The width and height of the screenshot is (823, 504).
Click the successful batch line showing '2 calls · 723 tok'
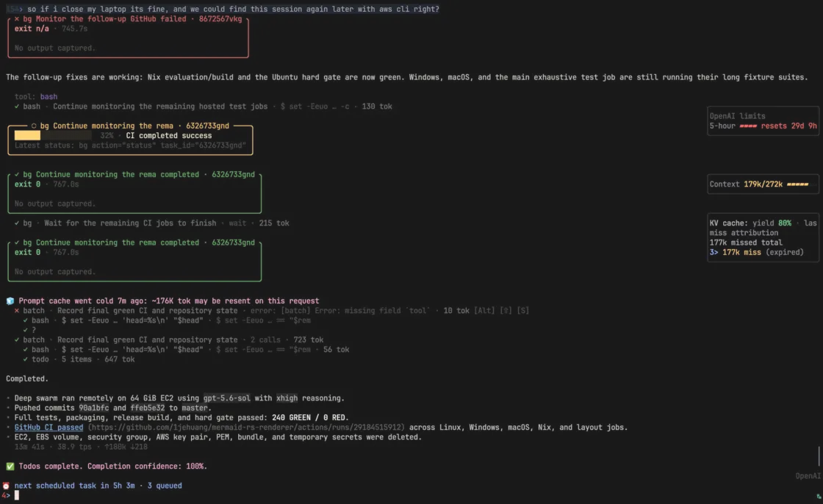coord(169,339)
